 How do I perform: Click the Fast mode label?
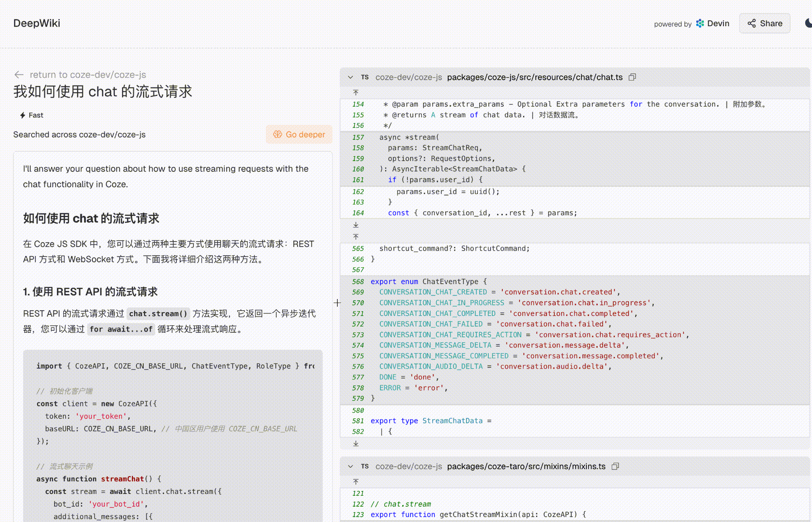coord(36,115)
